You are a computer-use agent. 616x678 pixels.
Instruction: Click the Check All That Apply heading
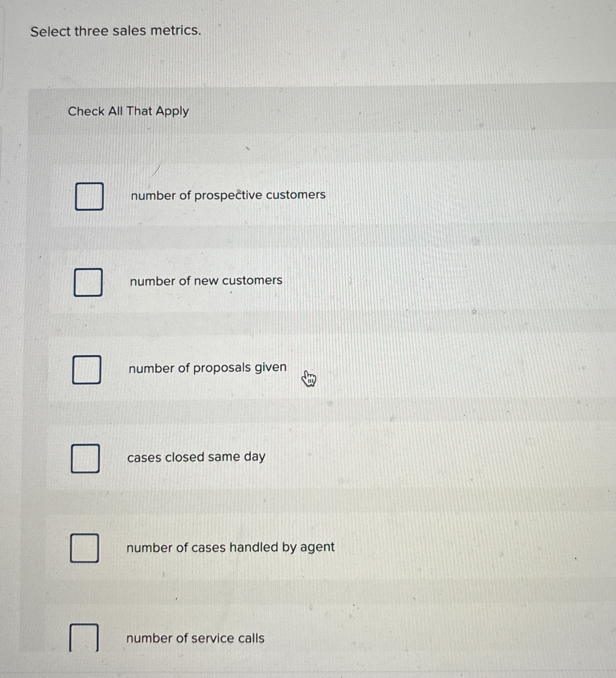(129, 112)
